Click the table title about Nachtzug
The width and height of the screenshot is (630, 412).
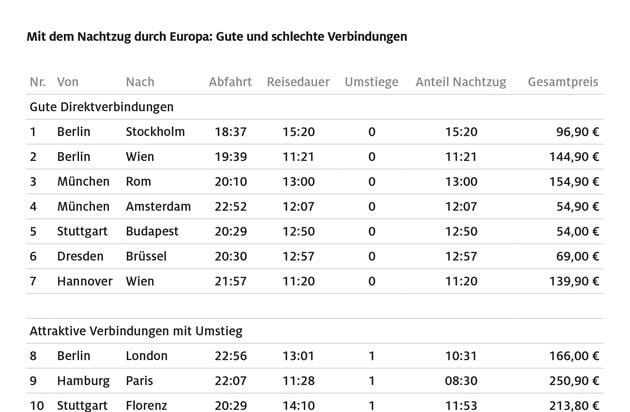click(217, 37)
